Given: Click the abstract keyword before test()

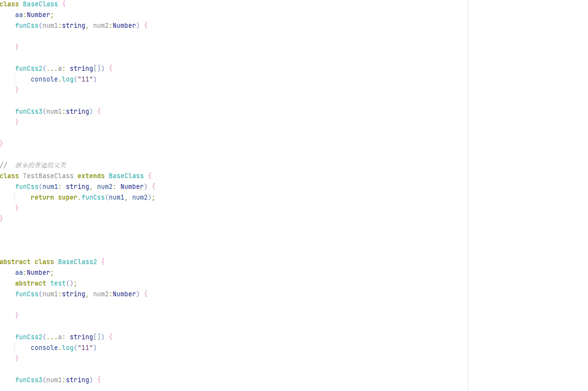Looking at the screenshot, I should point(30,283).
